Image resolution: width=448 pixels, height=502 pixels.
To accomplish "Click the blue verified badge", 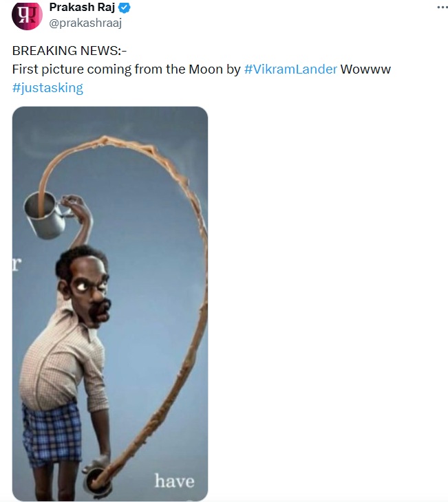I will [x=125, y=8].
